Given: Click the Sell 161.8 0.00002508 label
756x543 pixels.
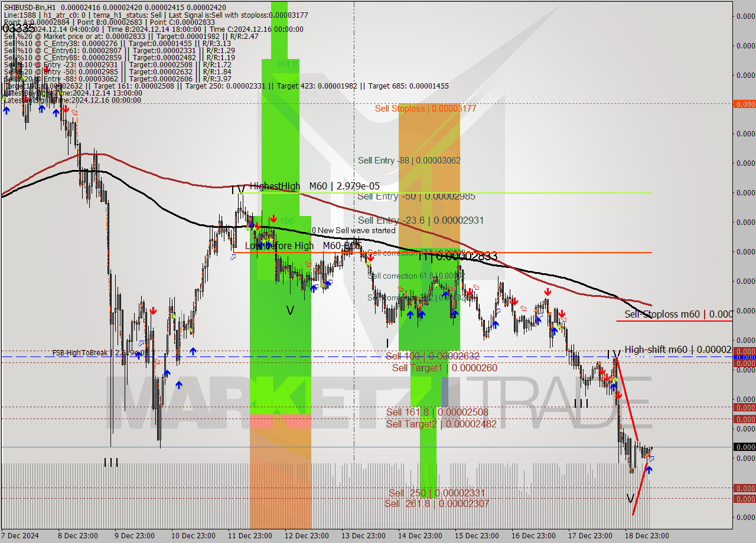Looking at the screenshot, I should [x=437, y=412].
